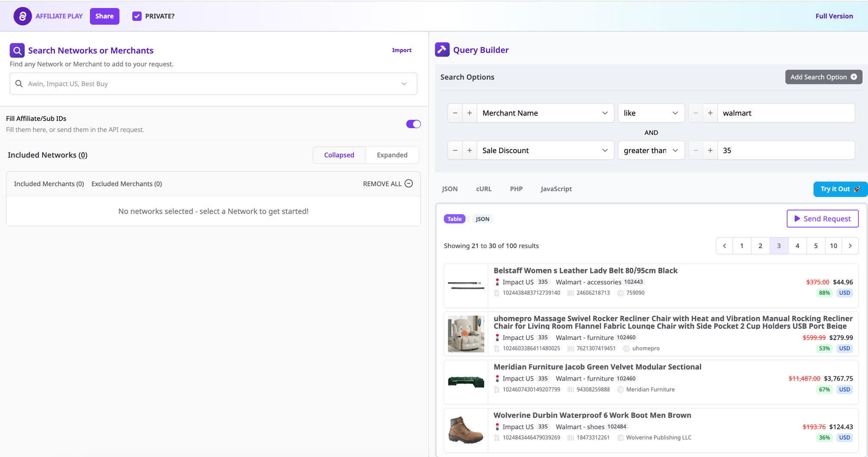
Task: Click the Wolverine work boot thumbnail
Action: pyautogui.click(x=466, y=430)
